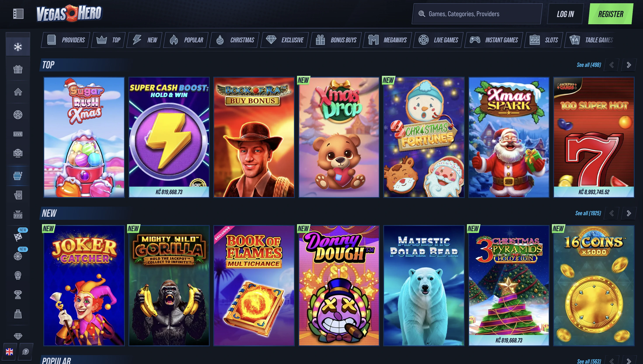Open the playing cards table games icon
This screenshot has height=364, width=643.
click(18, 196)
